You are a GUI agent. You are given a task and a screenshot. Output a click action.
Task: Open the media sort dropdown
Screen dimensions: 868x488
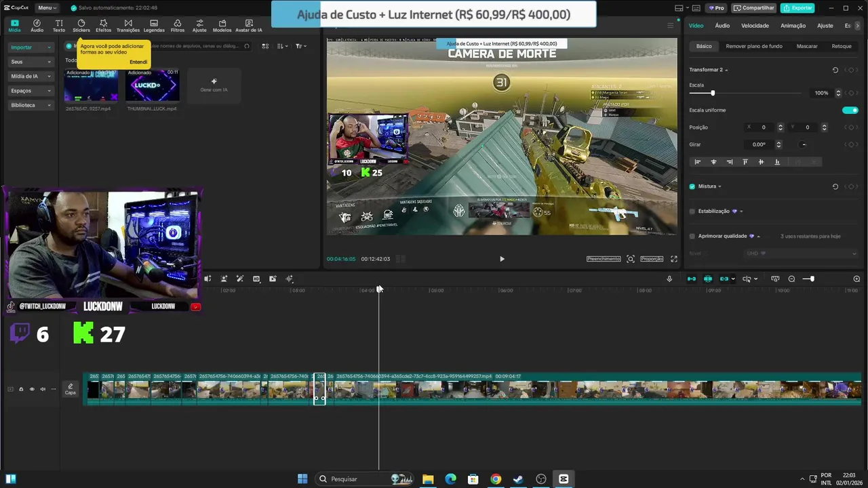282,46
